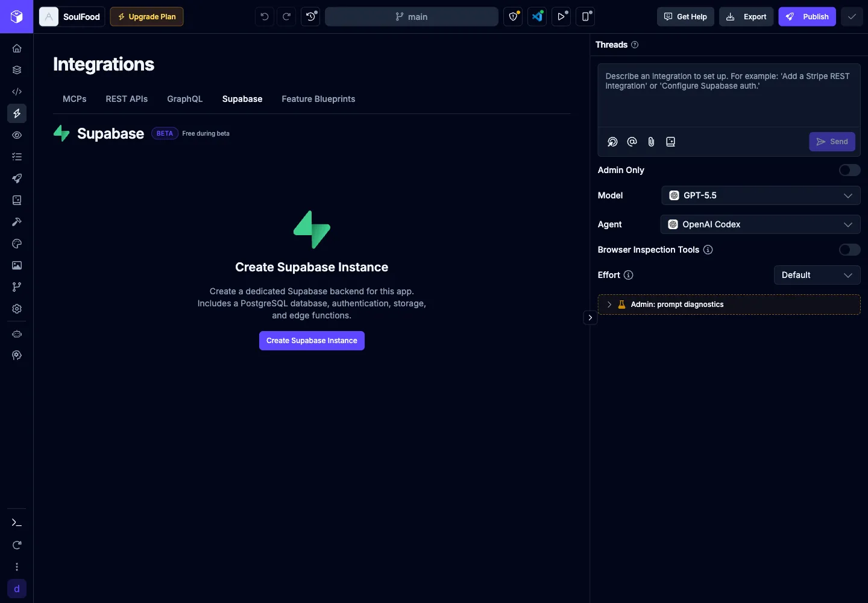Click the Get Help button
The image size is (868, 603).
pos(685,17)
